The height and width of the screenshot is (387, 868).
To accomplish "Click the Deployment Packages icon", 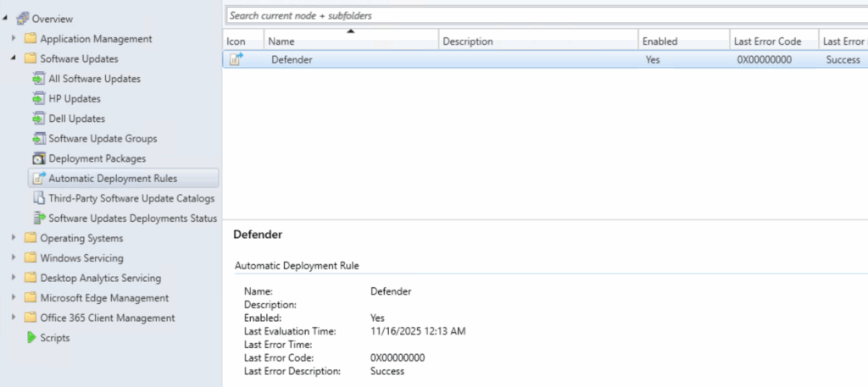I will pos(38,158).
